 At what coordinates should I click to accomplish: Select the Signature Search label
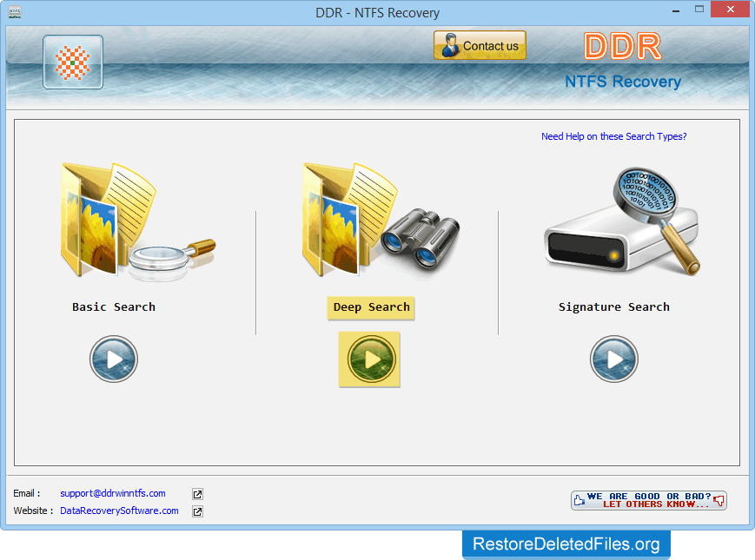[614, 307]
